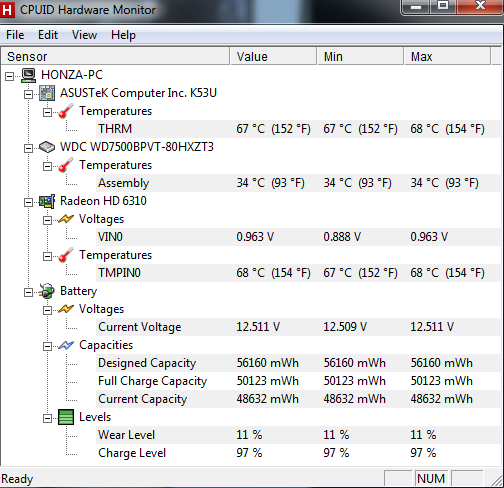Click the Capacities graph icon
504x488 pixels.
click(x=66, y=345)
